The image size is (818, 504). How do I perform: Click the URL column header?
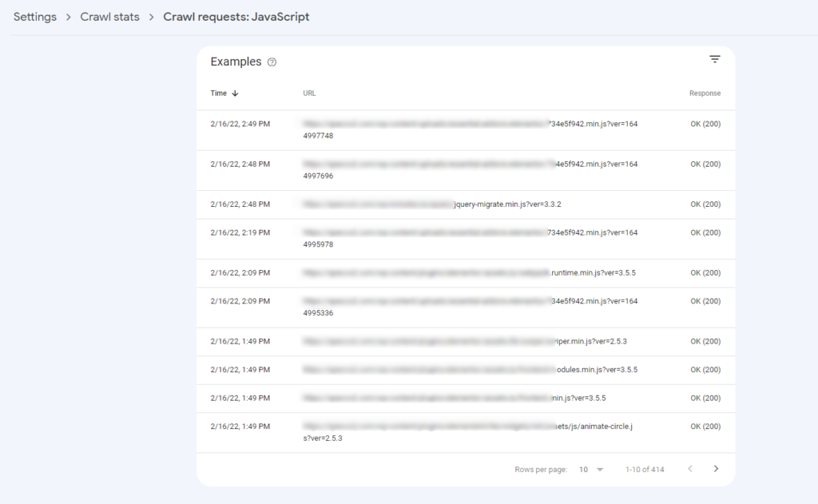(309, 93)
